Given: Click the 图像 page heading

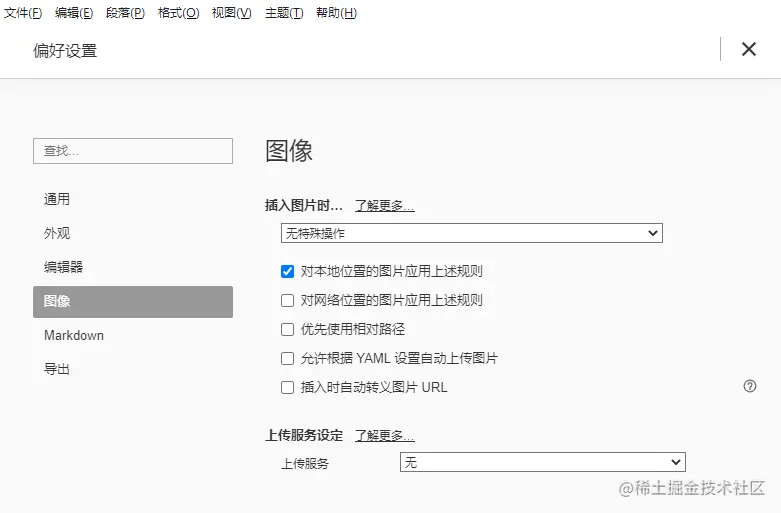Looking at the screenshot, I should (x=289, y=150).
